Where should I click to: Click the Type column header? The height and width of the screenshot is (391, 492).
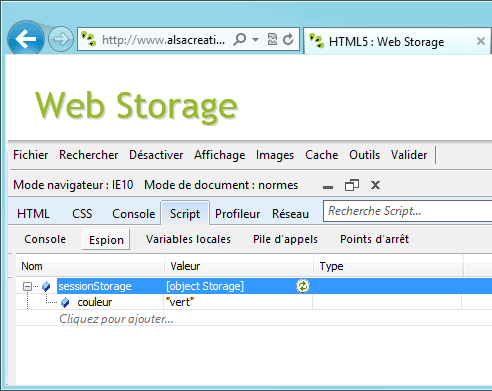(388, 266)
